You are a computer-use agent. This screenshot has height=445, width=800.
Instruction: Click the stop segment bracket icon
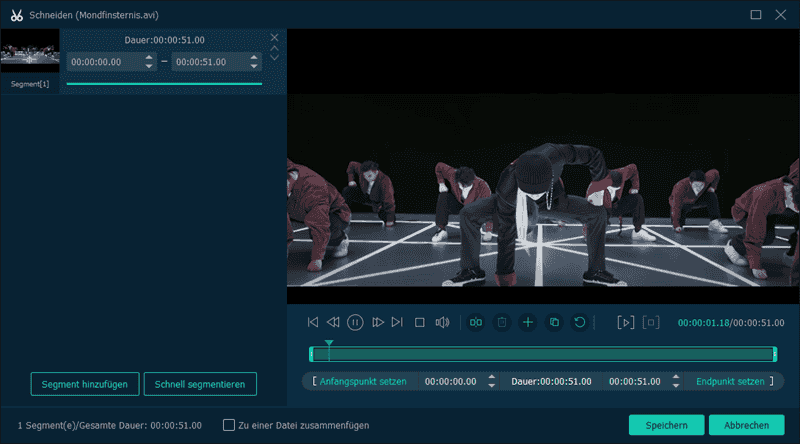(x=651, y=322)
